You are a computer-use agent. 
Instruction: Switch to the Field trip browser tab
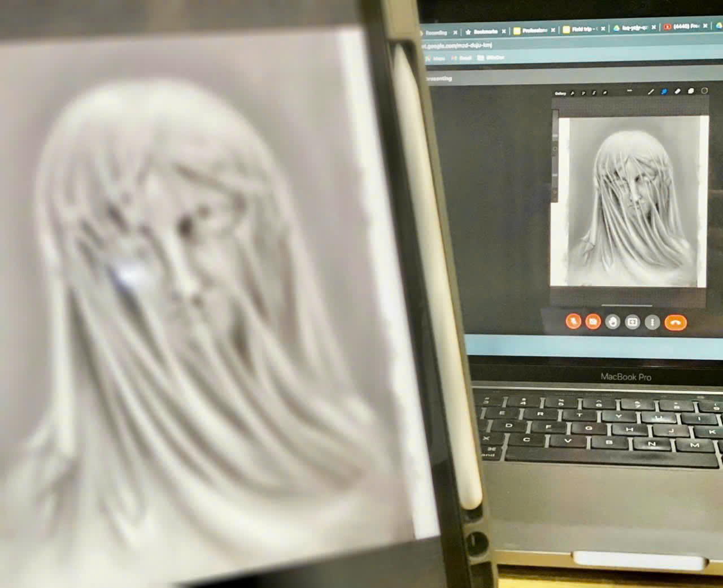tap(584, 29)
